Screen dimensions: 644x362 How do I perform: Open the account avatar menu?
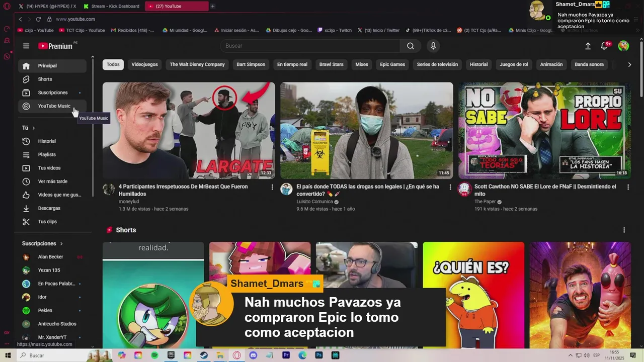(623, 46)
